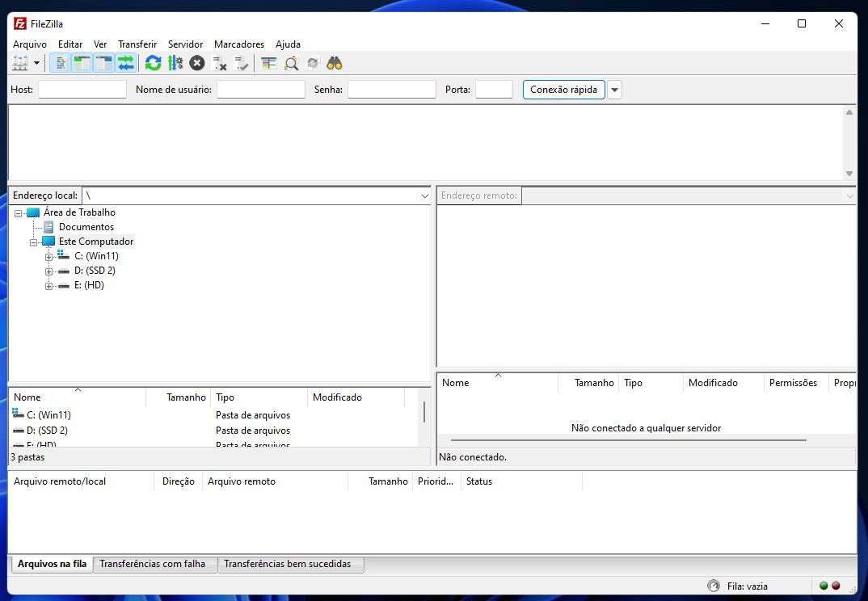Click the reconnect to last server icon
Screen dimensions: 868x601
point(242,63)
